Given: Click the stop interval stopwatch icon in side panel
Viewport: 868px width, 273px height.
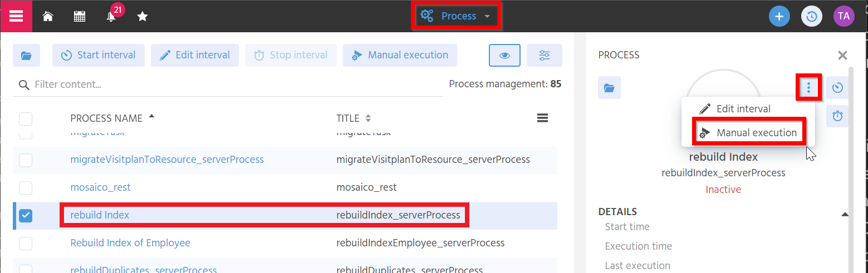Looking at the screenshot, I should click(x=837, y=116).
